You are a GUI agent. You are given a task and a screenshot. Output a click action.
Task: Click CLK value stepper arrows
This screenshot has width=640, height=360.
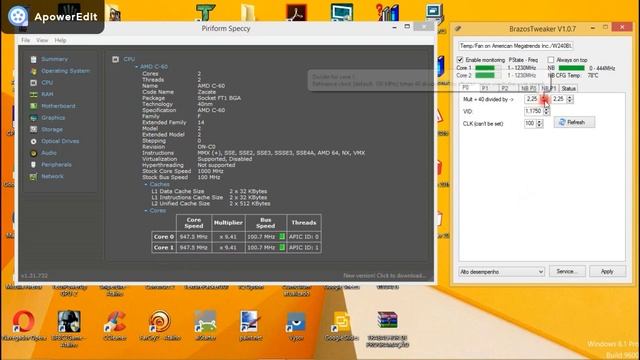click(539, 123)
